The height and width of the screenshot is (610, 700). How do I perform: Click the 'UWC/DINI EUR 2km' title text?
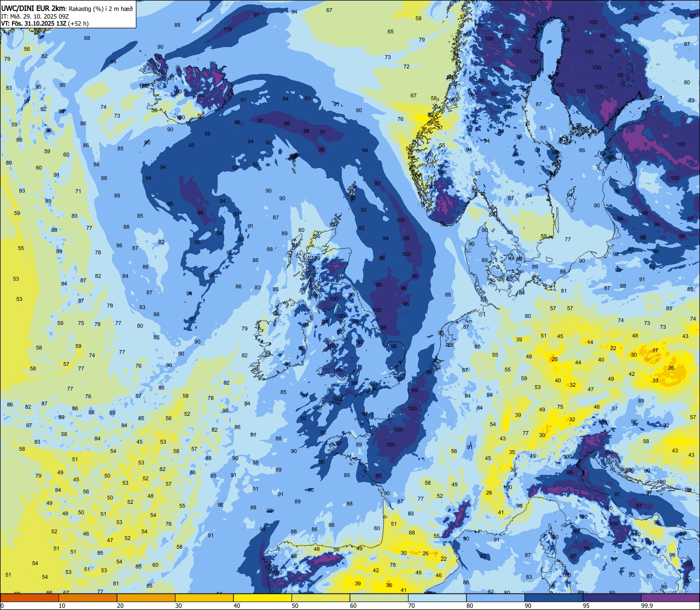32,8
